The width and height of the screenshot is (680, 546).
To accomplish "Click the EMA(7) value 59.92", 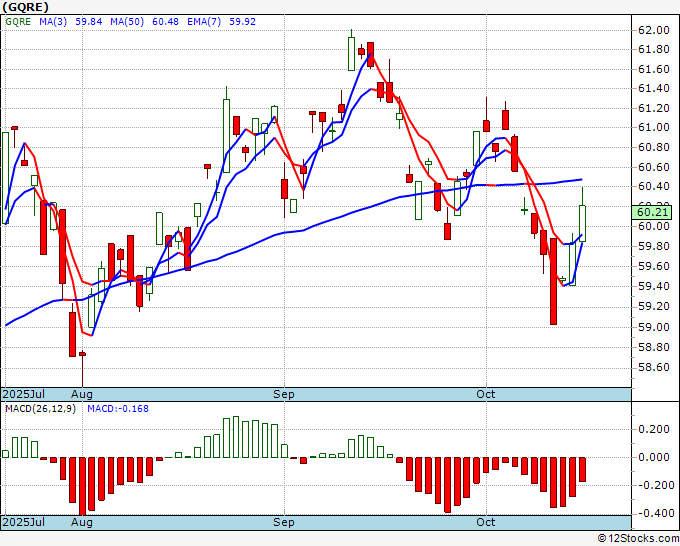I will tap(242, 22).
